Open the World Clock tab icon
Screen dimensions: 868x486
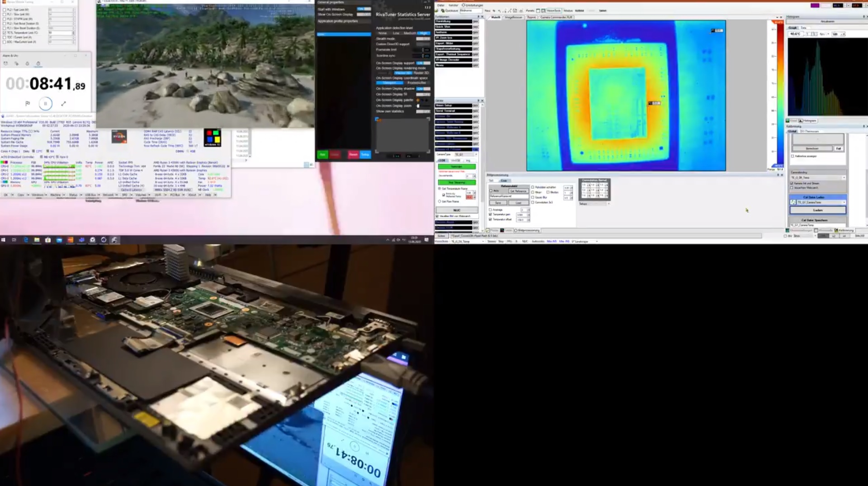click(x=16, y=64)
